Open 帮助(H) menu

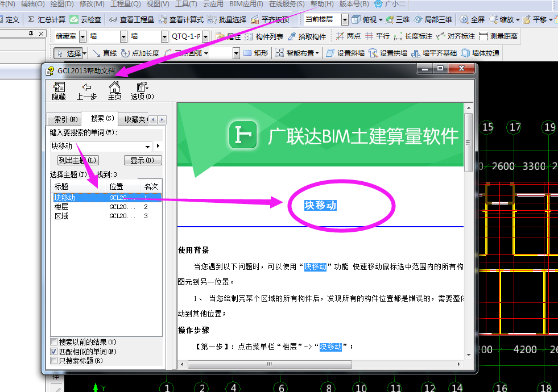pyautogui.click(x=322, y=4)
